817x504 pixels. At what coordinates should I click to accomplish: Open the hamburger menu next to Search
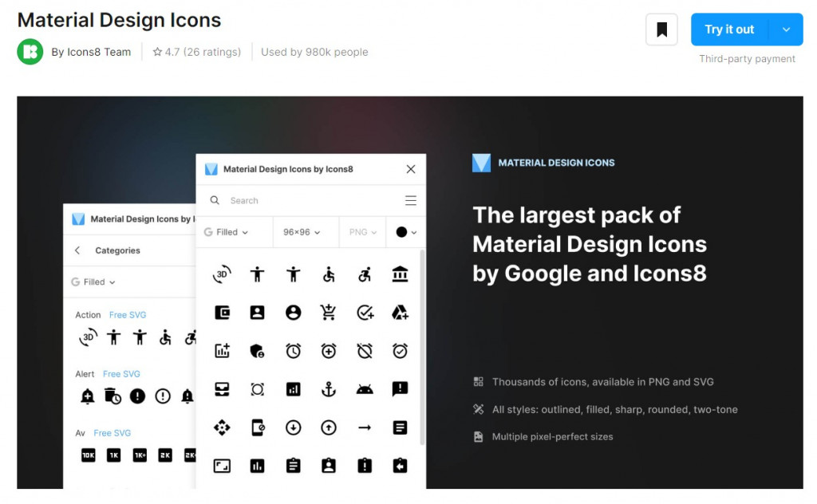click(411, 200)
